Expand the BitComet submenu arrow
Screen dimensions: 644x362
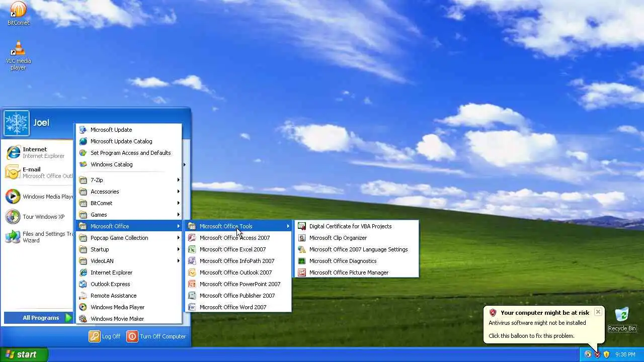178,203
